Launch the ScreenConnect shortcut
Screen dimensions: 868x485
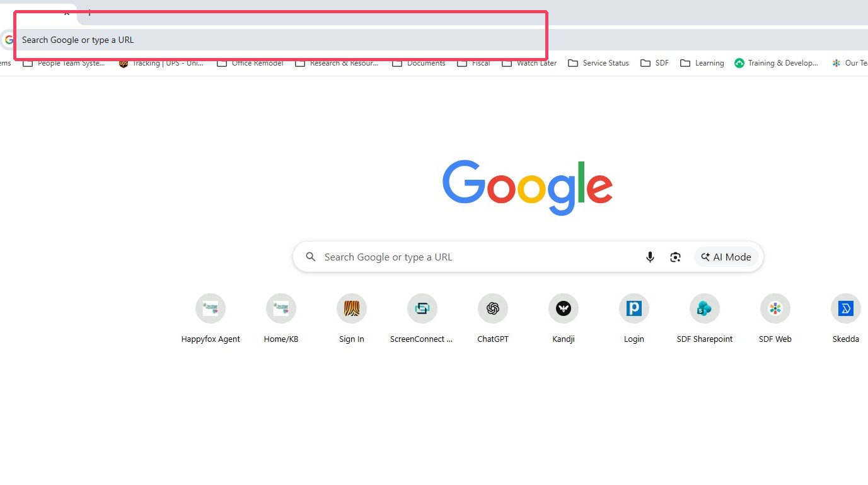click(422, 319)
